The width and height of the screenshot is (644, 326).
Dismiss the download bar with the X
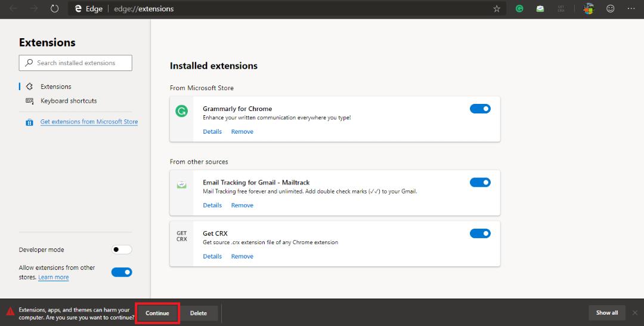click(x=634, y=313)
